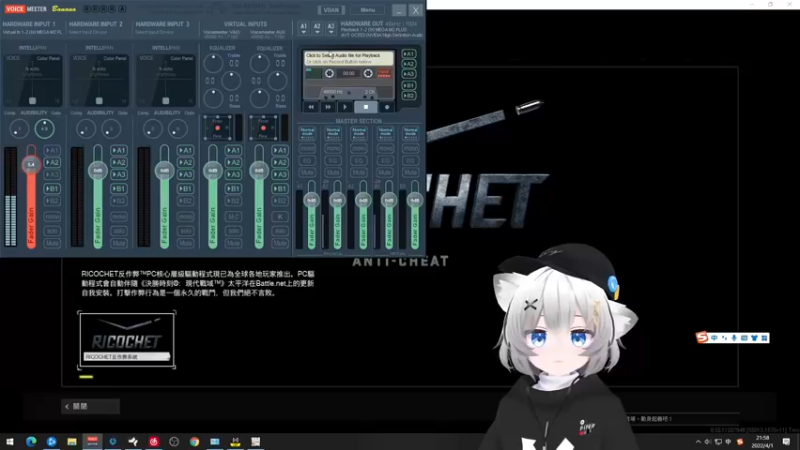Enable EQ on A2 master bus
This screenshot has width=800, height=450.
(333, 160)
